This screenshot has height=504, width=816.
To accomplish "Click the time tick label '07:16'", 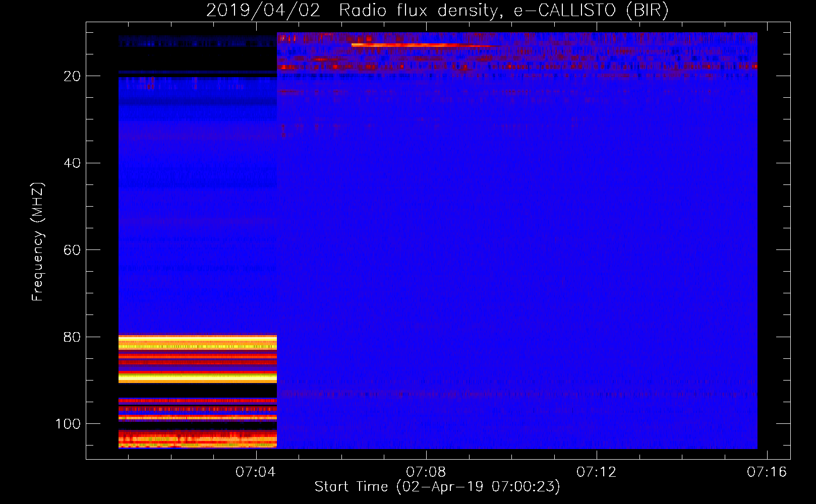I will coord(767,472).
